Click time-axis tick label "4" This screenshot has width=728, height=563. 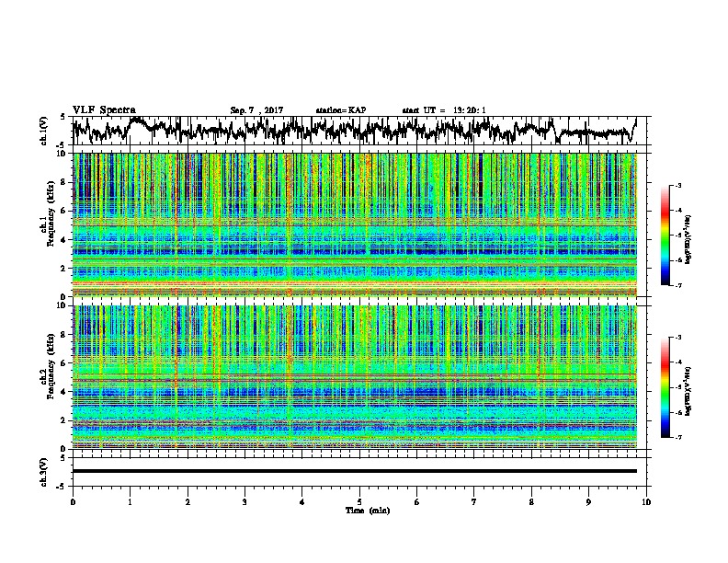[x=302, y=502]
